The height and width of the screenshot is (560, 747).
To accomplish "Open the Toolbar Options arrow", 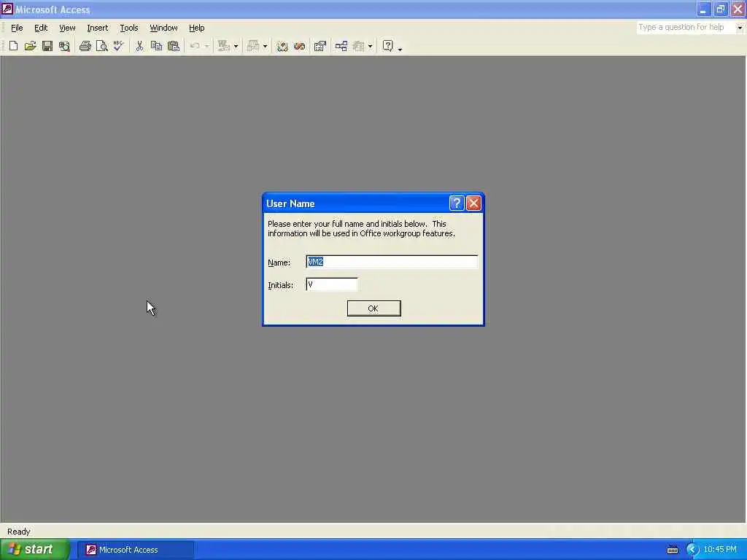I will 400,47.
